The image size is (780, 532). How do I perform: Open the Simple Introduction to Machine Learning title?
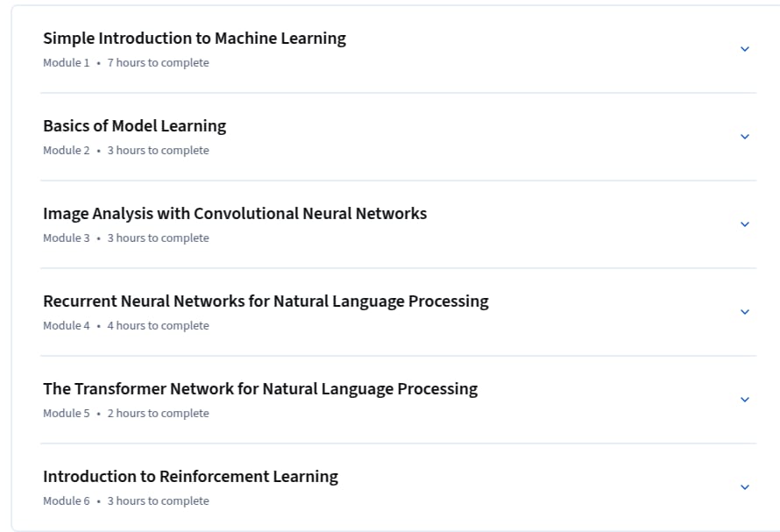[x=195, y=39]
